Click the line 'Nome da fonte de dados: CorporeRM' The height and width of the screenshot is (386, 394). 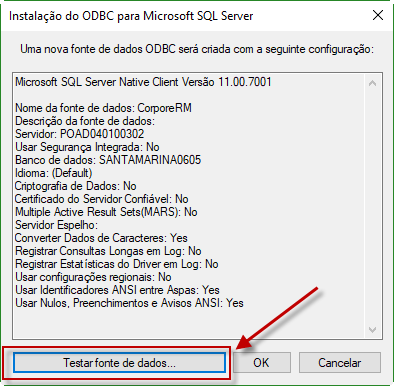103,108
